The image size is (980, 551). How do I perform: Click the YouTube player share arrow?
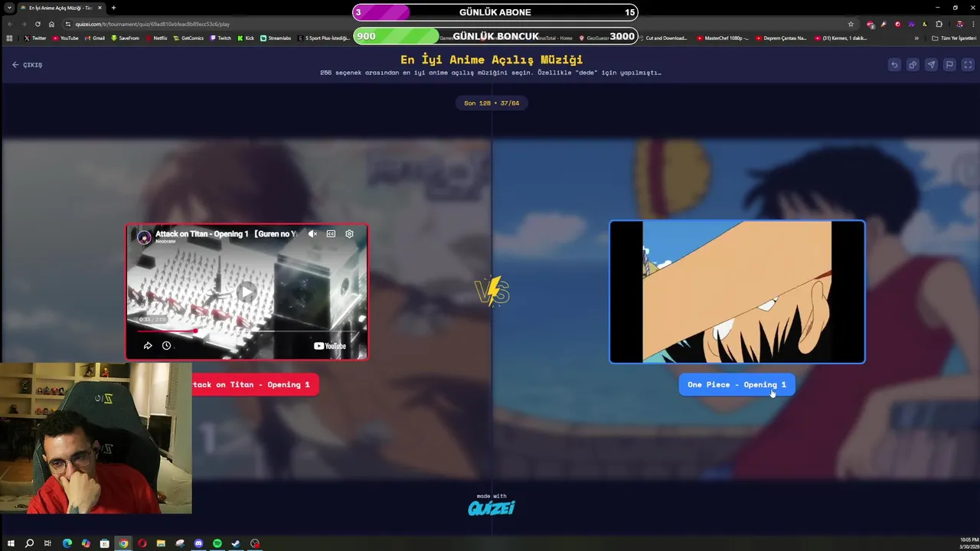[x=148, y=346]
